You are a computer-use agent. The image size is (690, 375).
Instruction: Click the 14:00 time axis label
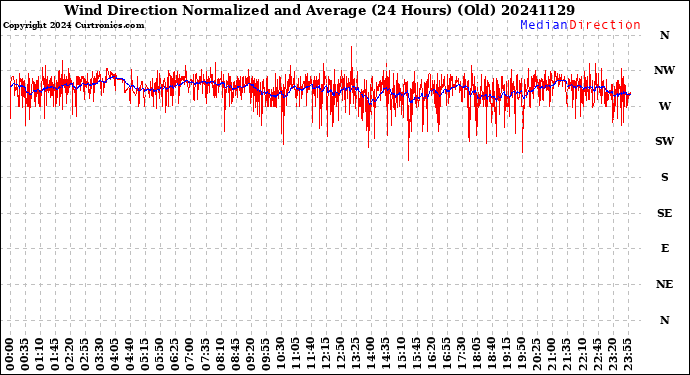(x=371, y=354)
